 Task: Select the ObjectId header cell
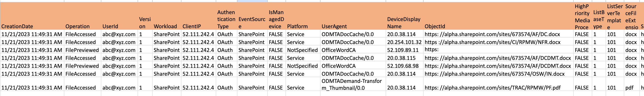(x=498, y=16)
